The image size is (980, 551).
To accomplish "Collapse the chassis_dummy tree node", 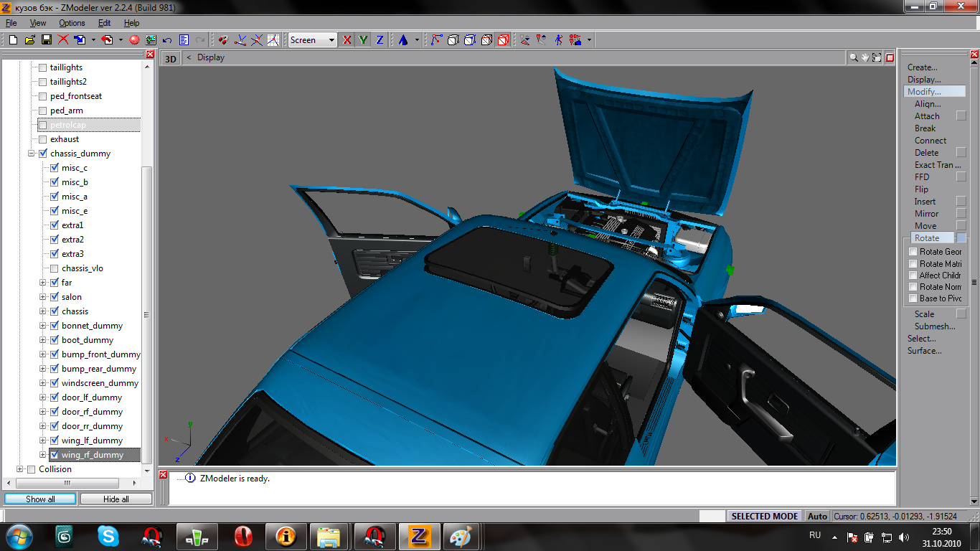I will (32, 154).
